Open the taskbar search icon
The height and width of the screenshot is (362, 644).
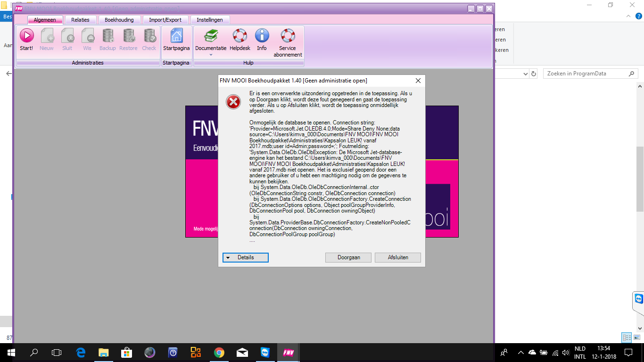click(34, 353)
